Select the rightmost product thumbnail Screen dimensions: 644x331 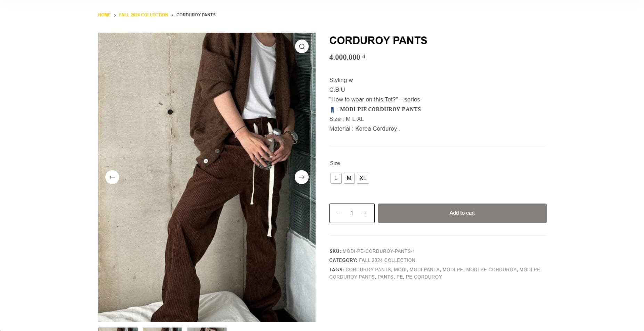coord(206,329)
